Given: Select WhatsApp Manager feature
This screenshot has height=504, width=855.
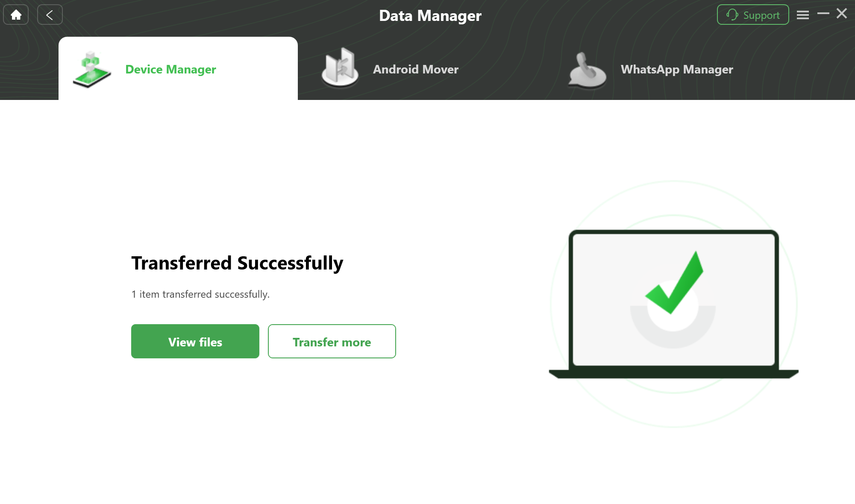Looking at the screenshot, I should 677,68.
